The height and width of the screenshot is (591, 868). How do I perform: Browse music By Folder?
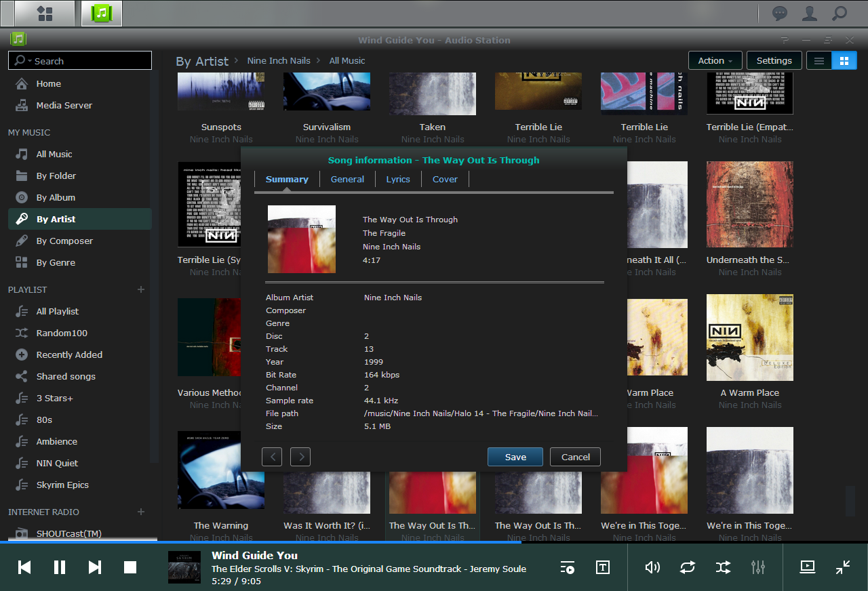79,176
